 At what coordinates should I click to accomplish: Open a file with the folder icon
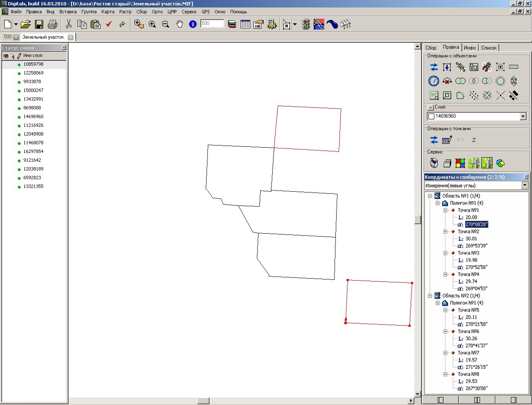coord(25,25)
